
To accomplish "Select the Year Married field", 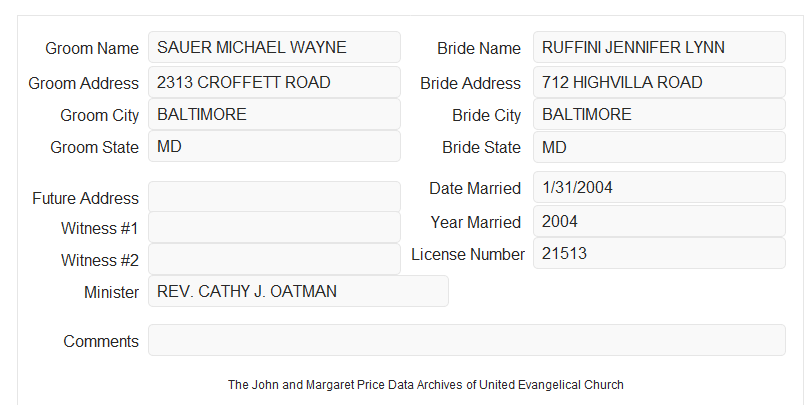I will coord(659,221).
